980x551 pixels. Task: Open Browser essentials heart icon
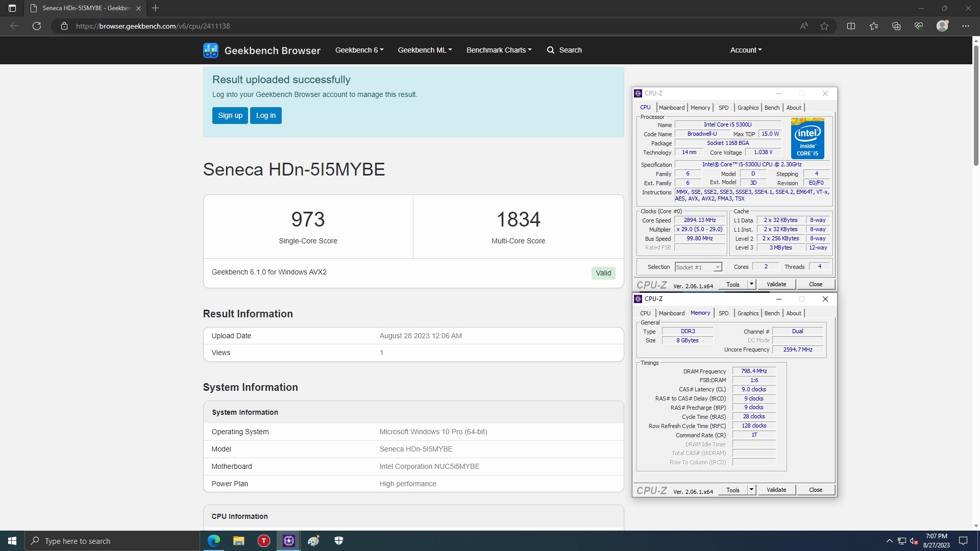tap(919, 26)
